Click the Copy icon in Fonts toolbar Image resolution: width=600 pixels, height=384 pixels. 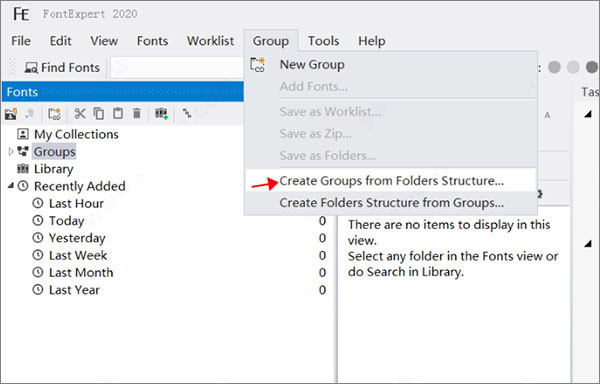click(x=99, y=114)
